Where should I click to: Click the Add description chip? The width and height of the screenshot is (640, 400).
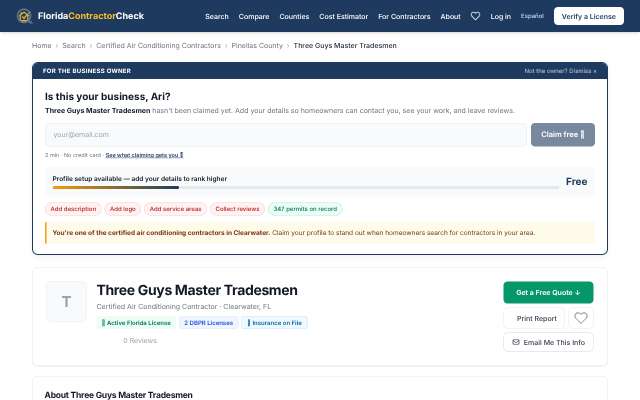[x=73, y=209]
